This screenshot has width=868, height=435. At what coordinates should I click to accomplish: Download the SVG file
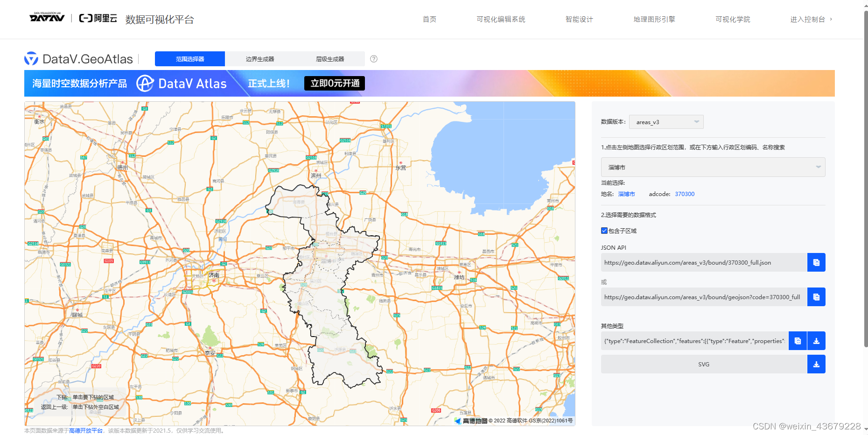(x=816, y=364)
